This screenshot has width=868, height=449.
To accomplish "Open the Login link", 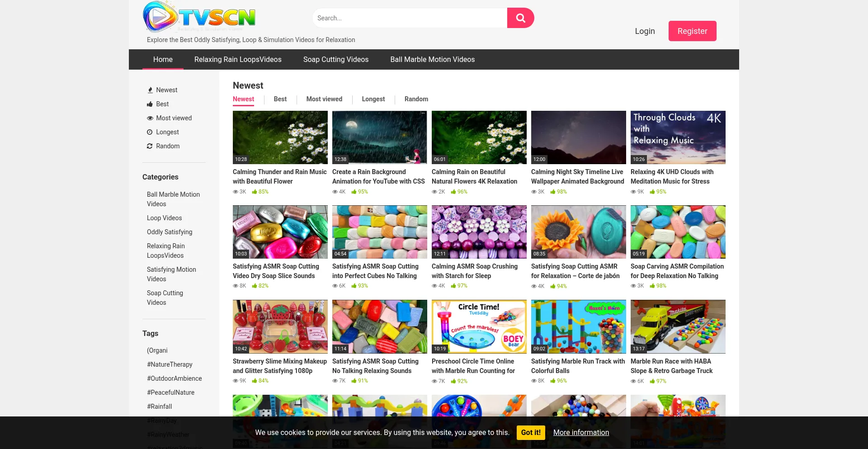I will click(x=645, y=31).
